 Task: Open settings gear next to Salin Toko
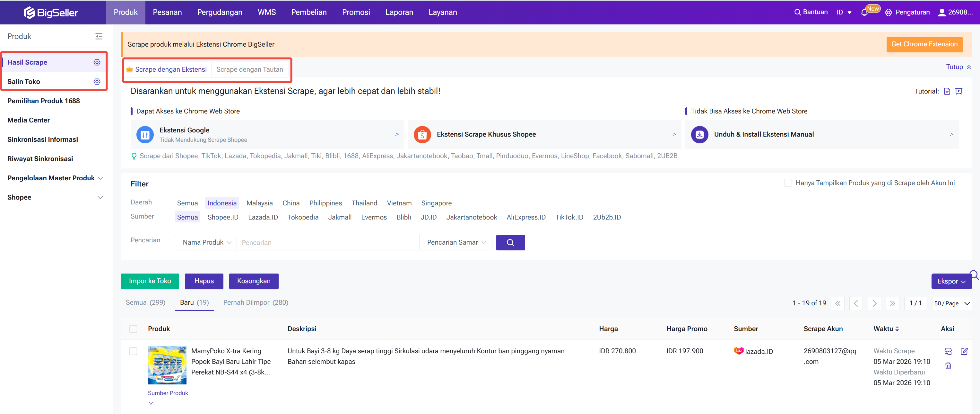coord(97,82)
